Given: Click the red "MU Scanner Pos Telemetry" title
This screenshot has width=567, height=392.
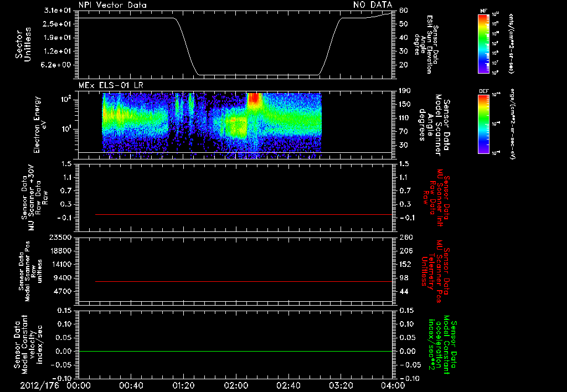Looking at the screenshot, I should pos(435,271).
